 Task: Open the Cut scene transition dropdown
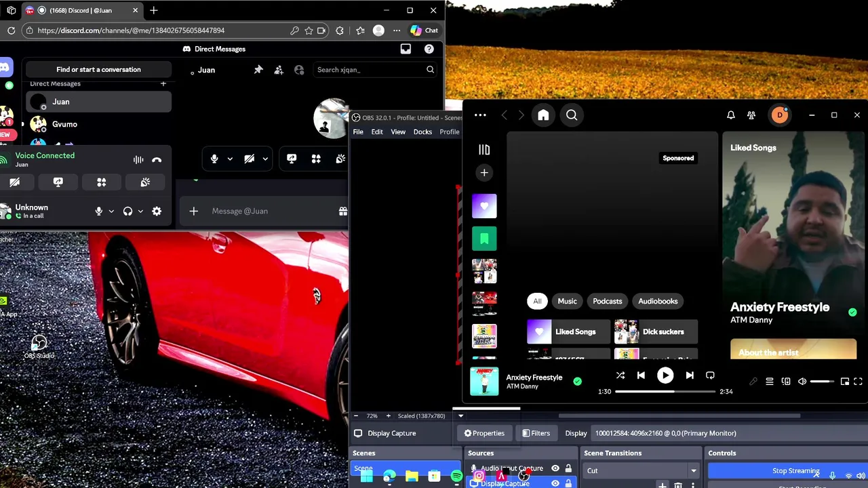pyautogui.click(x=642, y=470)
